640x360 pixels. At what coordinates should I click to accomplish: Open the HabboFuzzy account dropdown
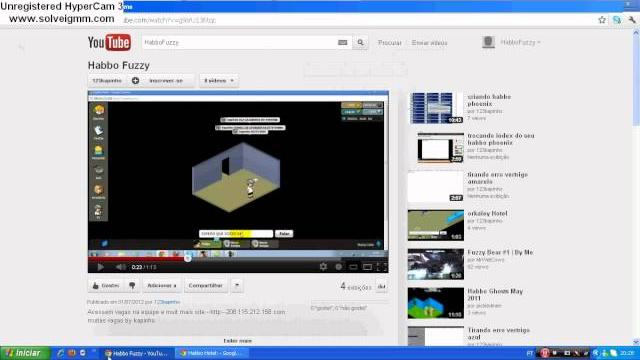520,42
